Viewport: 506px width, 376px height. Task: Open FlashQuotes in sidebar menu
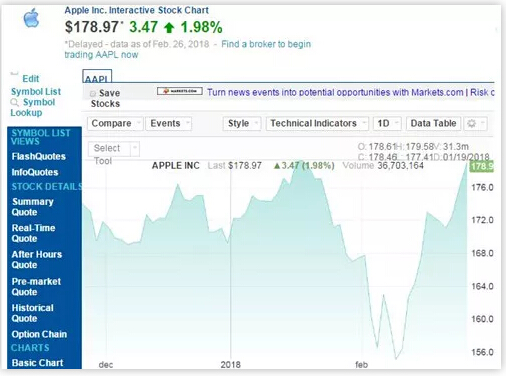tap(39, 156)
